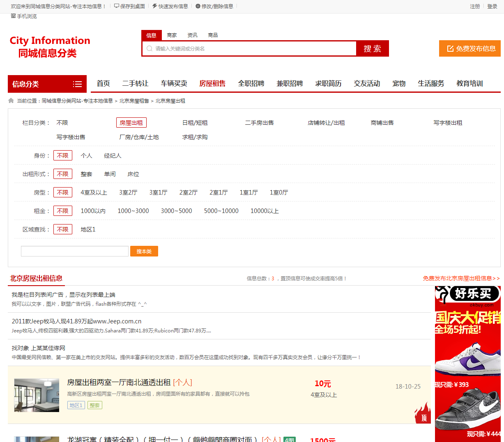Screen dimensions: 504x442
Task: Click the edit icon on 免费发布信息
Action: click(450, 48)
